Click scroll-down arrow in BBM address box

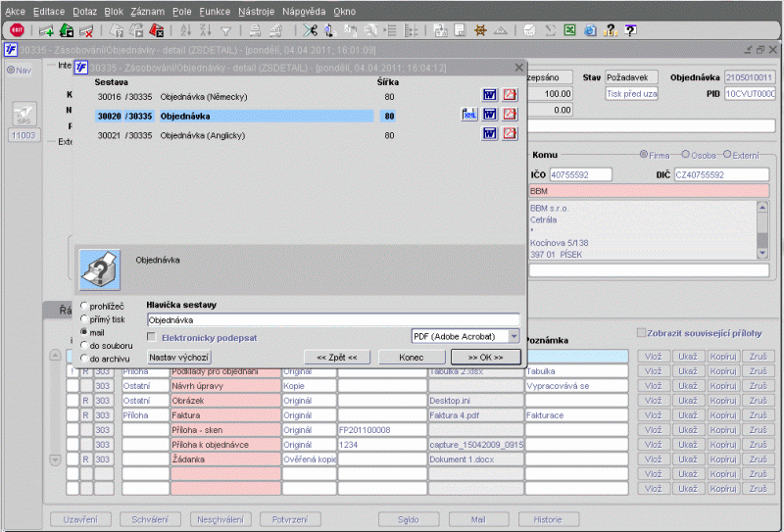click(762, 253)
